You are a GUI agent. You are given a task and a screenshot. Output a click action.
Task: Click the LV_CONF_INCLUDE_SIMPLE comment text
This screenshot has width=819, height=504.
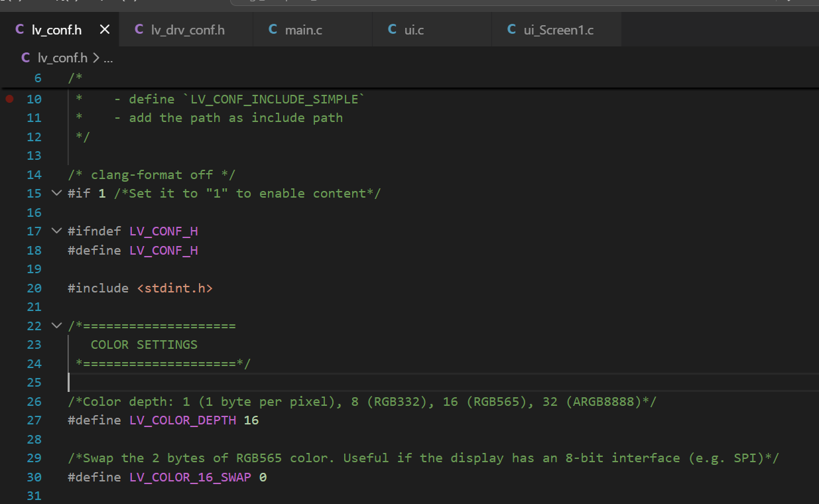273,99
